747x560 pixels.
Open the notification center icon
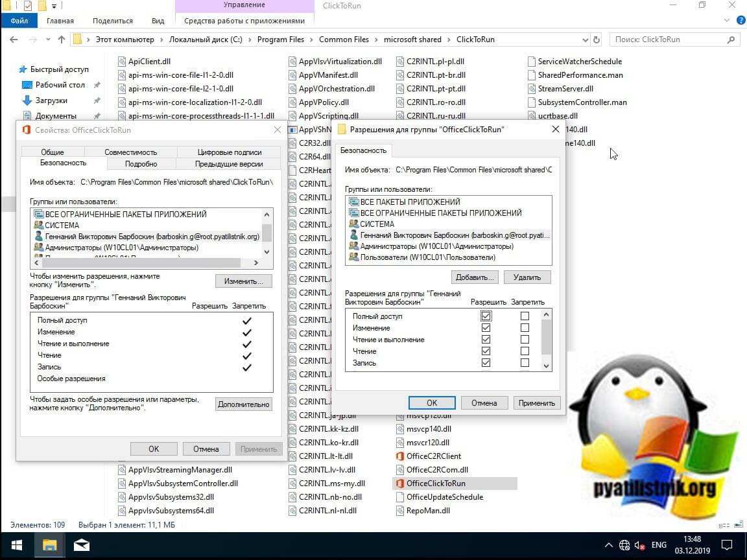[728, 545]
